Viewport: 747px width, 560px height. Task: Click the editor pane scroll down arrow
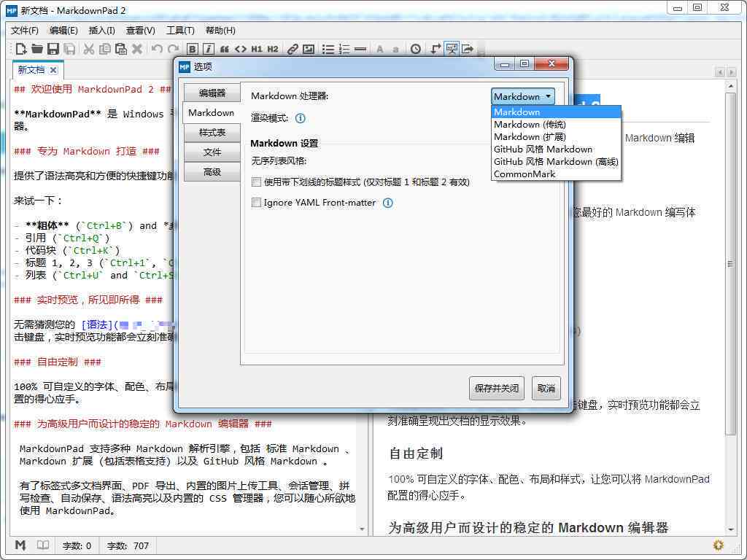click(362, 529)
